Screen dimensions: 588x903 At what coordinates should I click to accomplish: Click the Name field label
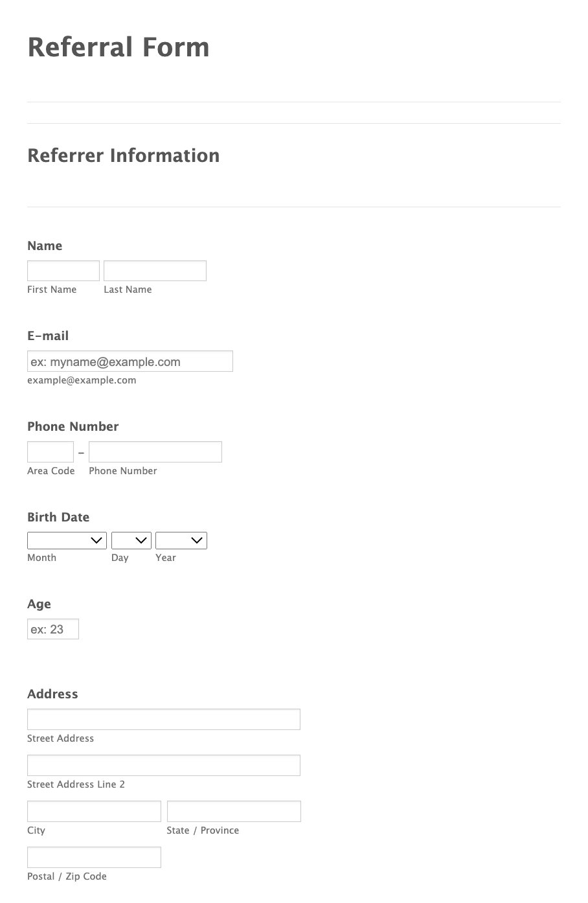[x=45, y=246]
